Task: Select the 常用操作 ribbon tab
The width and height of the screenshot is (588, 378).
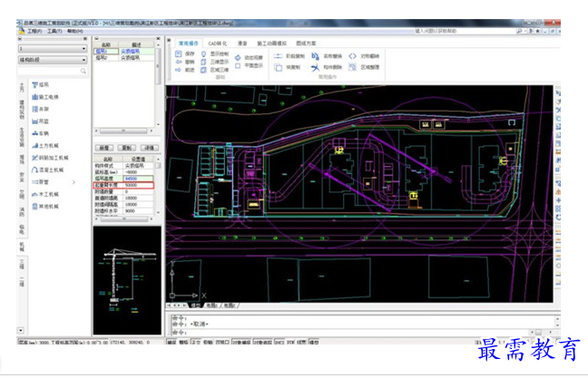Action: (x=188, y=44)
